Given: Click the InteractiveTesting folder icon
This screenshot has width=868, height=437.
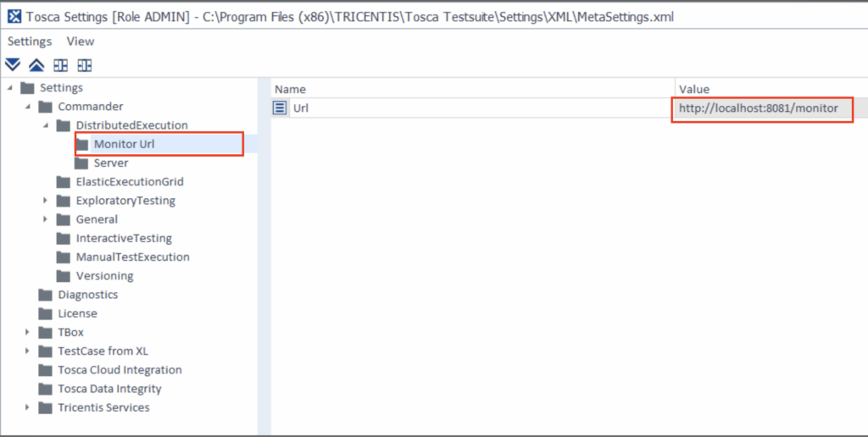Looking at the screenshot, I should (64, 239).
